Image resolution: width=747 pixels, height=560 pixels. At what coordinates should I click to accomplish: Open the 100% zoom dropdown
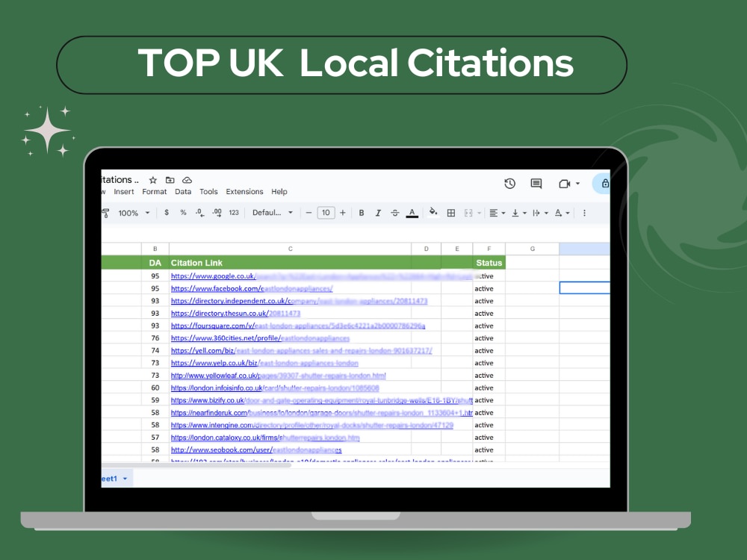(134, 213)
